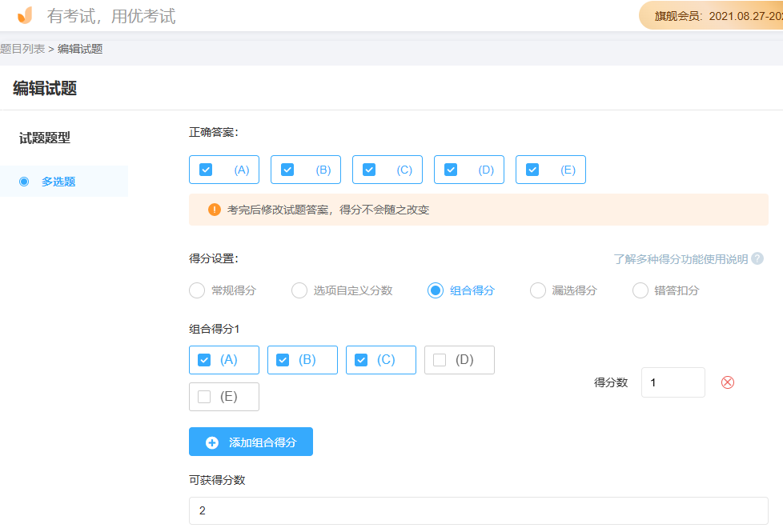
Task: Check option (D) in 组合得分1
Action: pyautogui.click(x=438, y=359)
